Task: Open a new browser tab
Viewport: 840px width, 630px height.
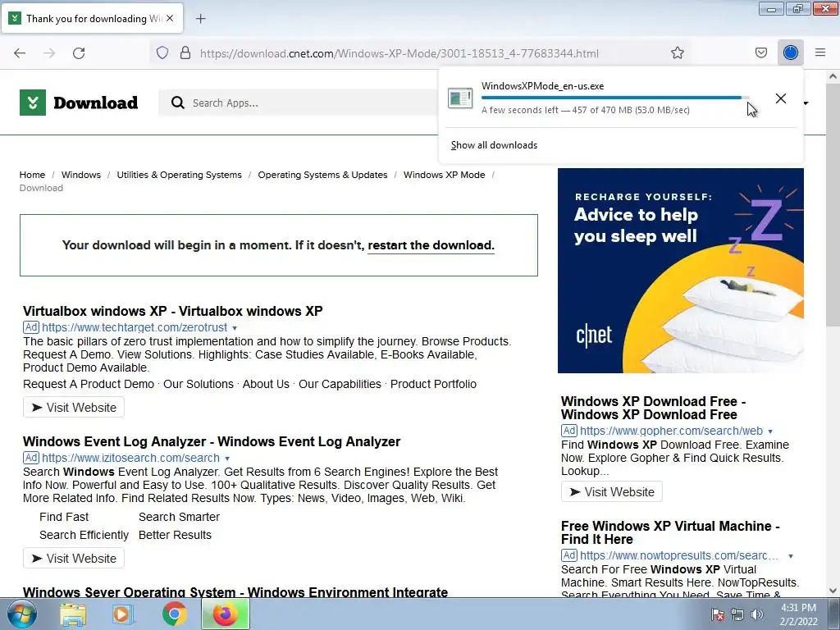Action: [x=200, y=19]
